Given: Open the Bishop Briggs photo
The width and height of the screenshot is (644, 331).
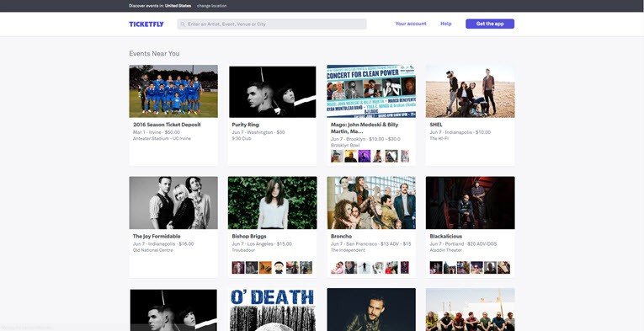Looking at the screenshot, I should tap(272, 203).
